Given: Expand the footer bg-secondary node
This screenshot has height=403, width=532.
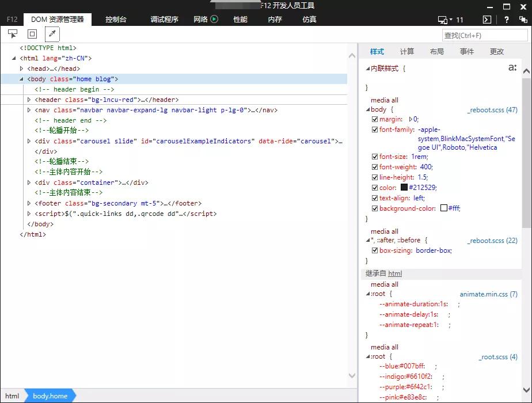Looking at the screenshot, I should point(29,203).
